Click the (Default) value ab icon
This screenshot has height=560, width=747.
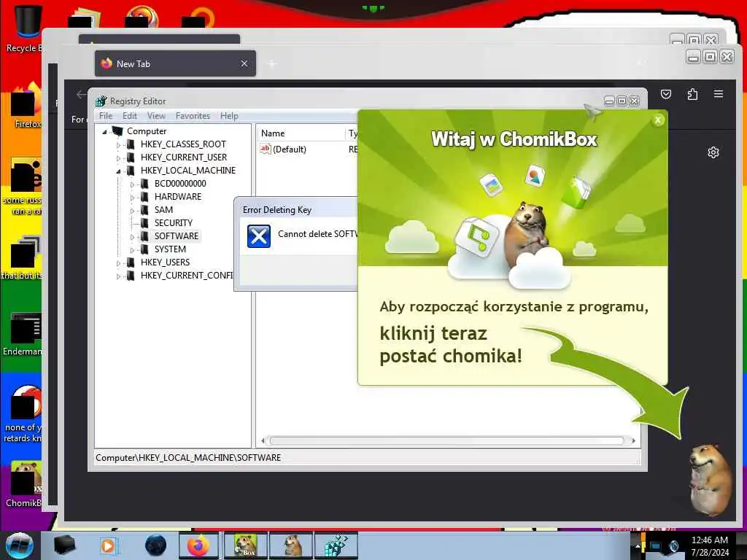pyautogui.click(x=265, y=149)
